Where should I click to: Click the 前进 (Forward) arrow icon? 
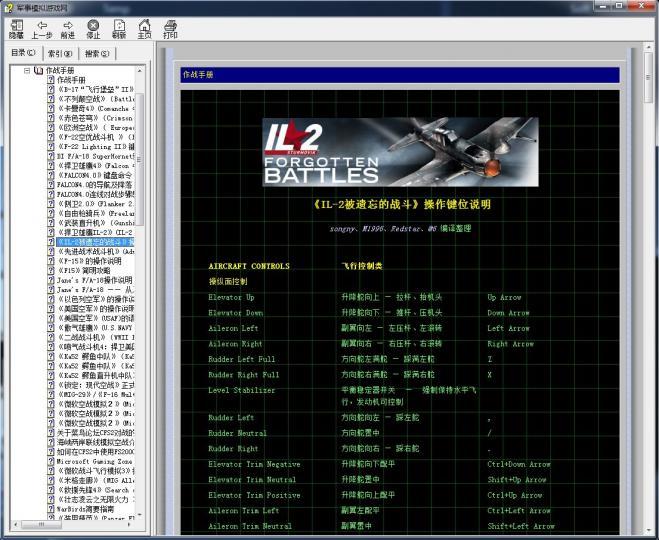coord(67,26)
